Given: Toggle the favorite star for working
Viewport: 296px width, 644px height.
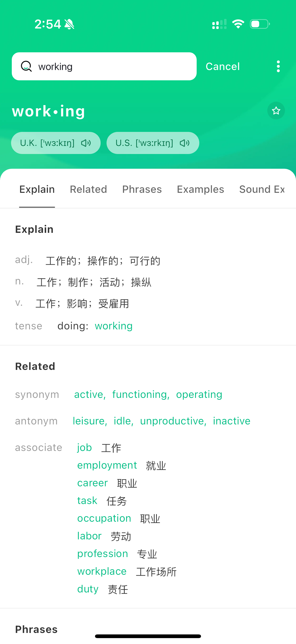Looking at the screenshot, I should pyautogui.click(x=276, y=111).
